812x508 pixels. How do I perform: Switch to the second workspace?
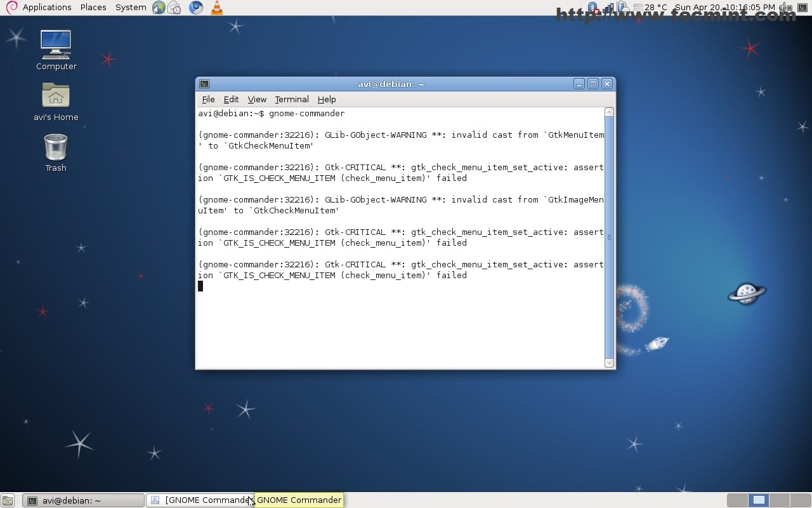(x=759, y=500)
